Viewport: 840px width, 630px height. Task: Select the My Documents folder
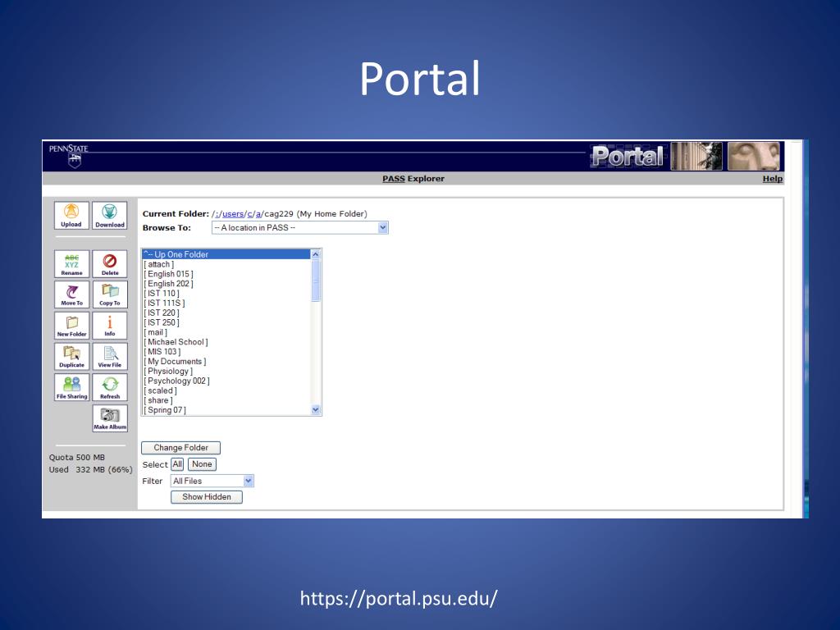click(226, 362)
